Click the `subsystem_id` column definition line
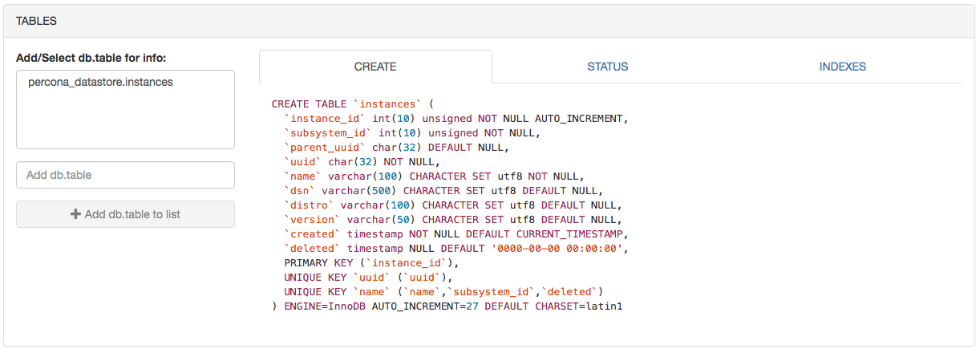 [x=412, y=133]
